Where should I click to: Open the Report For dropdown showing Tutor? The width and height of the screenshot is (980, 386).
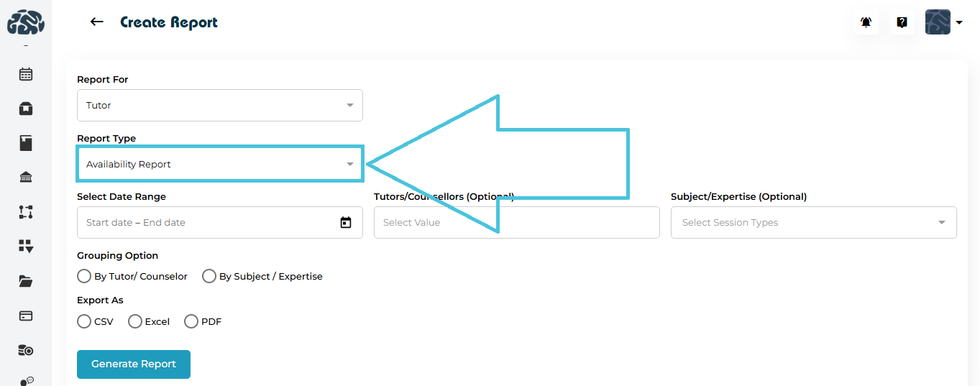click(219, 106)
